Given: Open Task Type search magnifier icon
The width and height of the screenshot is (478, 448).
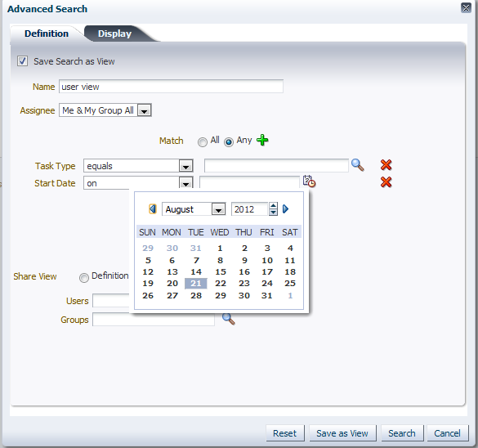Looking at the screenshot, I should [357, 165].
